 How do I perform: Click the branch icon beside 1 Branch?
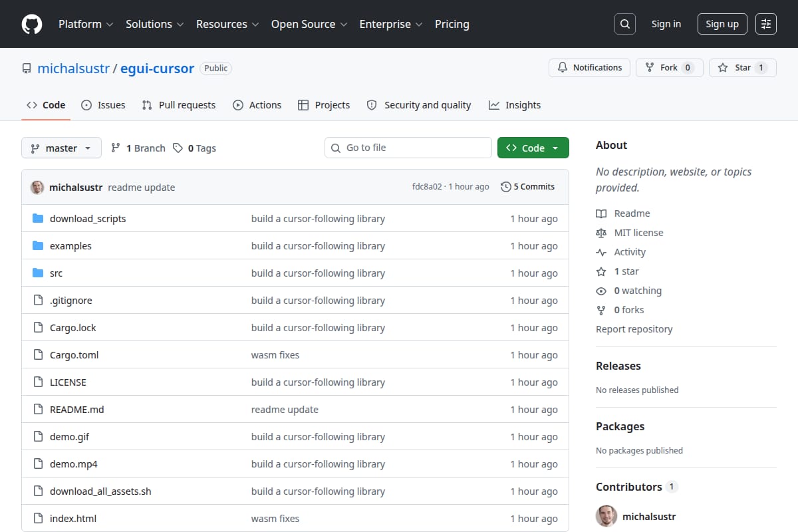pos(116,148)
